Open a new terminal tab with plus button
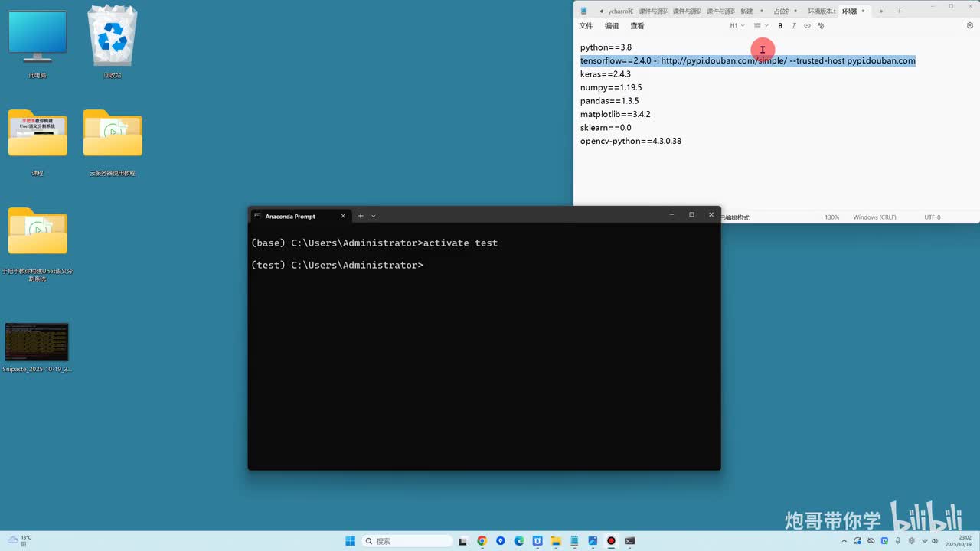Screen dimensions: 980x551 [361, 216]
